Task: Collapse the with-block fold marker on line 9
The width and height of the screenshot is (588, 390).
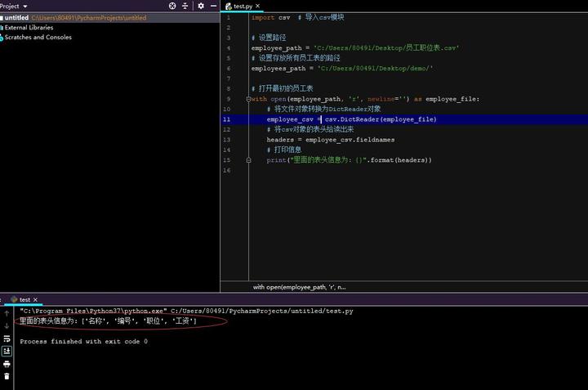Action: 248,99
